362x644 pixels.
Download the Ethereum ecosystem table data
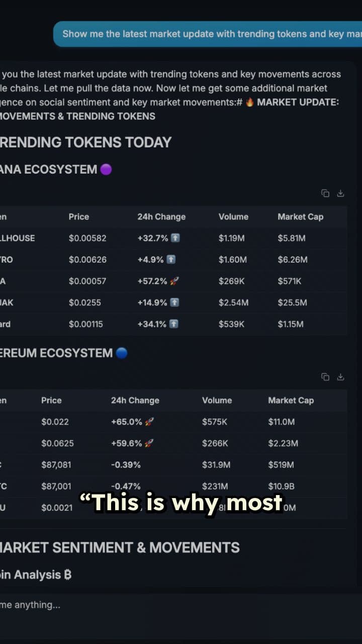[x=341, y=376]
